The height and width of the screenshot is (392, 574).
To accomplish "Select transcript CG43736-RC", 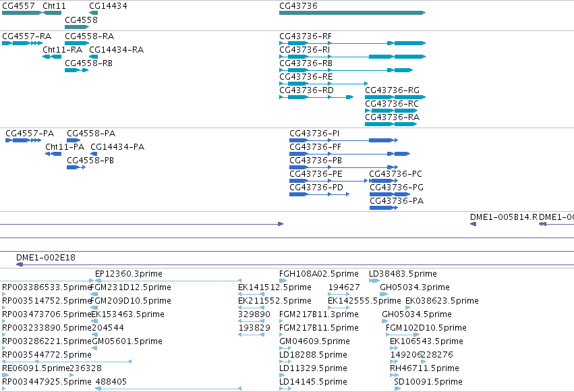I will 391,111.
